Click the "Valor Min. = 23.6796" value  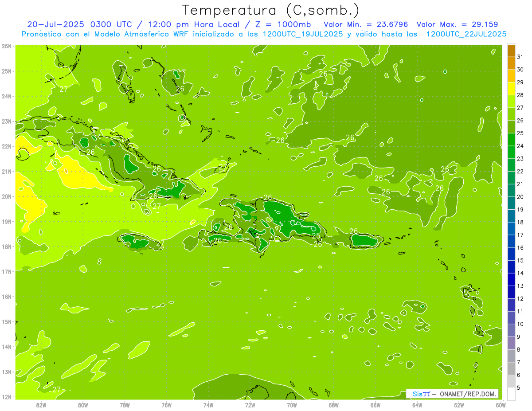point(366,24)
